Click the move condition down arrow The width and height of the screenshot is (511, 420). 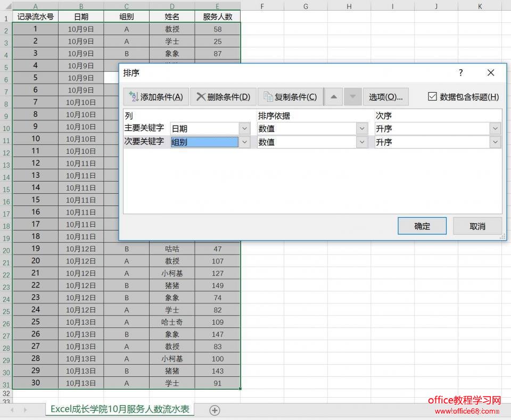(x=352, y=96)
